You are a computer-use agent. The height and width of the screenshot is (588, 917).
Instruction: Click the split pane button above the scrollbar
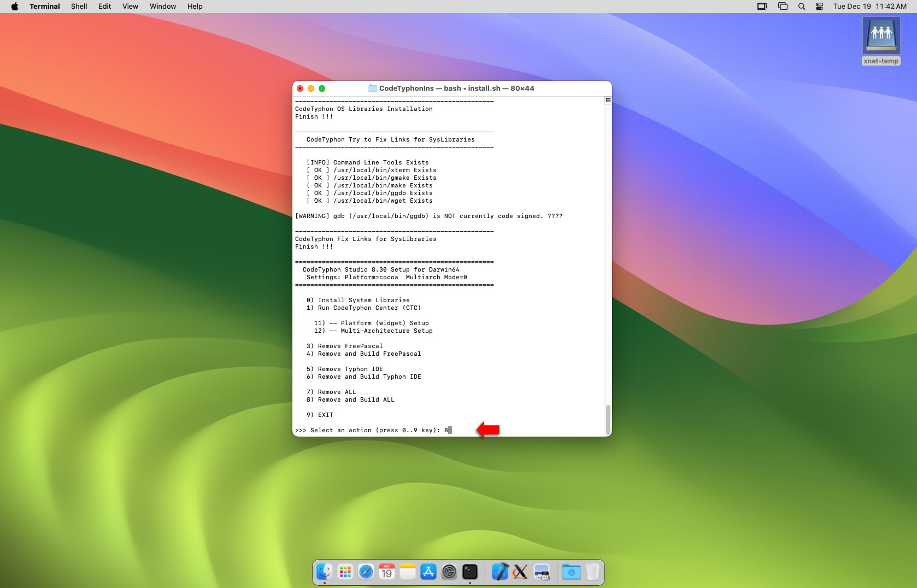point(608,101)
